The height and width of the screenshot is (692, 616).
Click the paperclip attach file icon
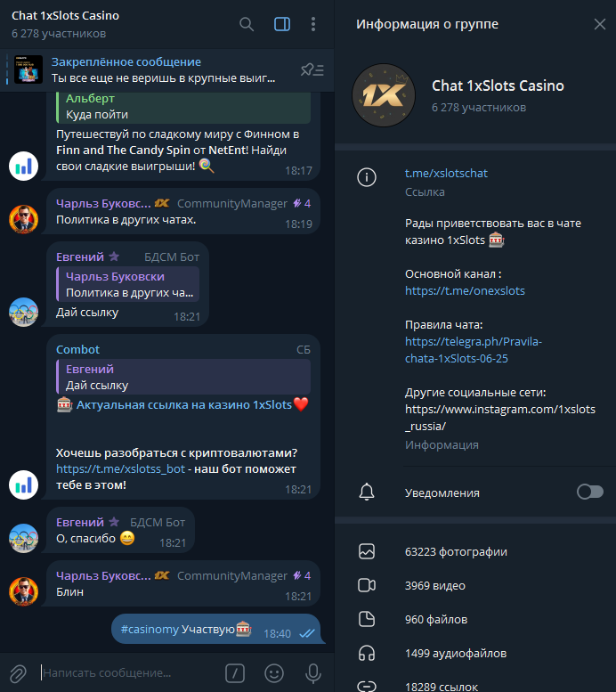pos(18,673)
